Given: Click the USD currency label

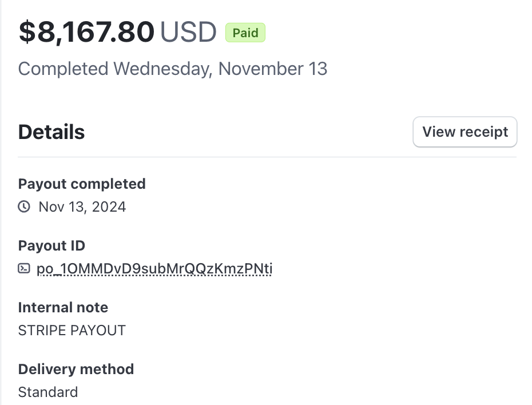Looking at the screenshot, I should pos(188,32).
